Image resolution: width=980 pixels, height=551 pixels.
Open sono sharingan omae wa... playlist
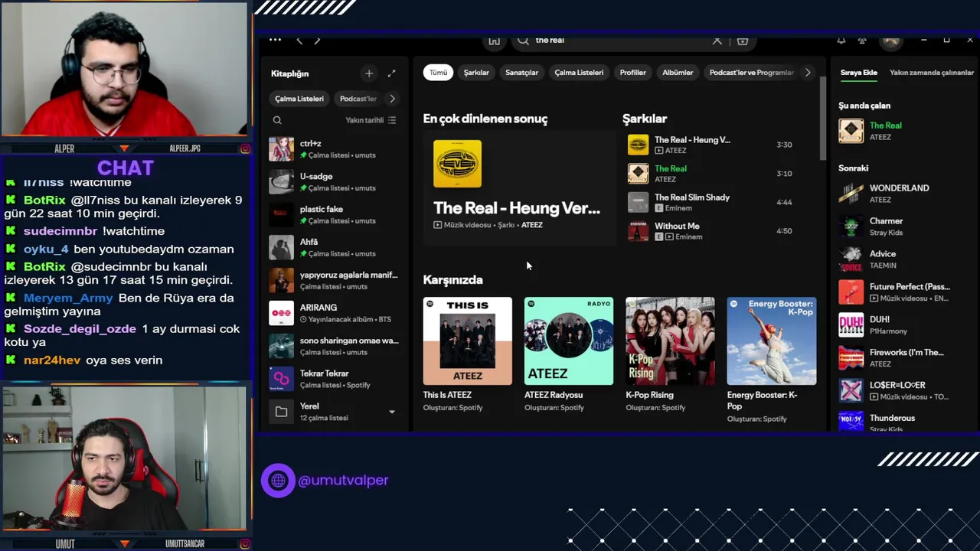pyautogui.click(x=335, y=346)
